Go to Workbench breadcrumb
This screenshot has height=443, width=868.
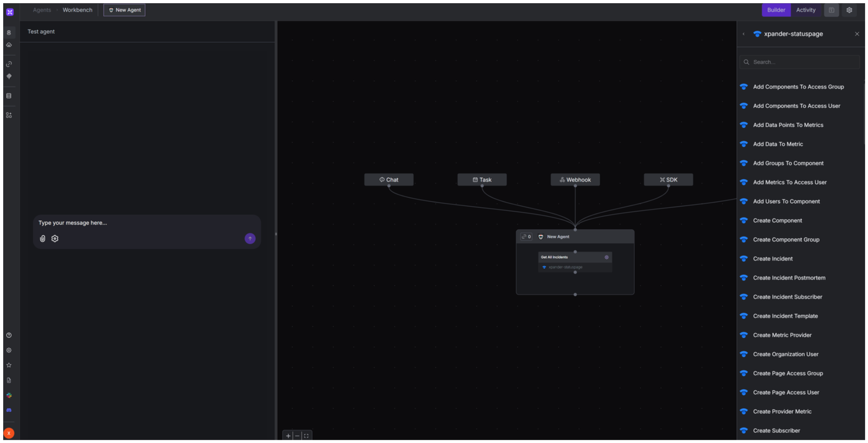point(77,10)
